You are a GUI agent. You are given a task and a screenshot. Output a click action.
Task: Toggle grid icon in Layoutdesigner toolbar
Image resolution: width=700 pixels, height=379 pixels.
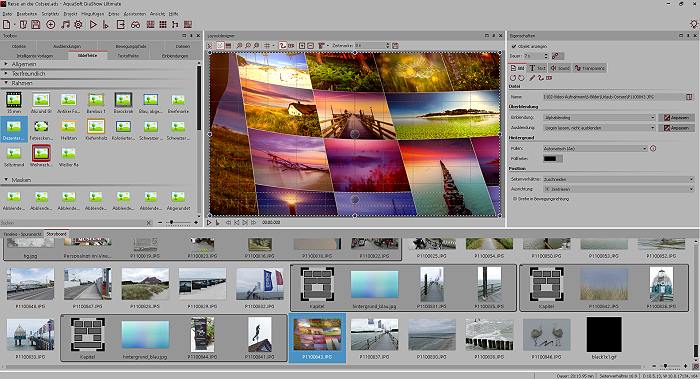(267, 46)
